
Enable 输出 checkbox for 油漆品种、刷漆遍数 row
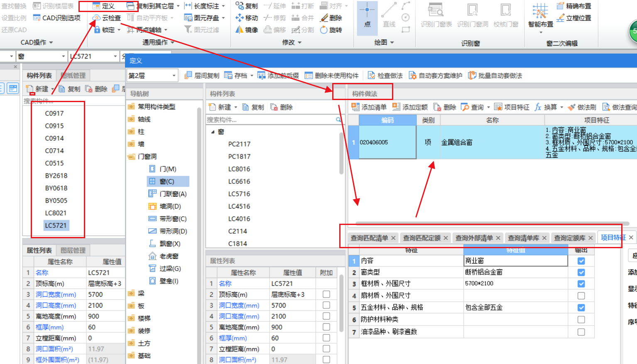[581, 332]
